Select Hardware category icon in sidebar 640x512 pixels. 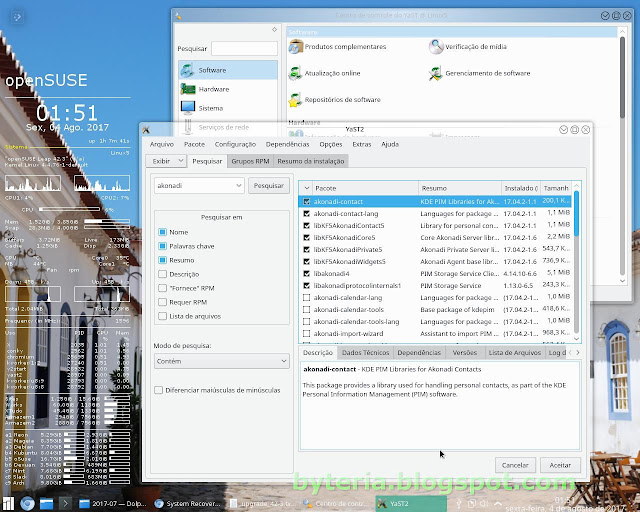[x=188, y=89]
